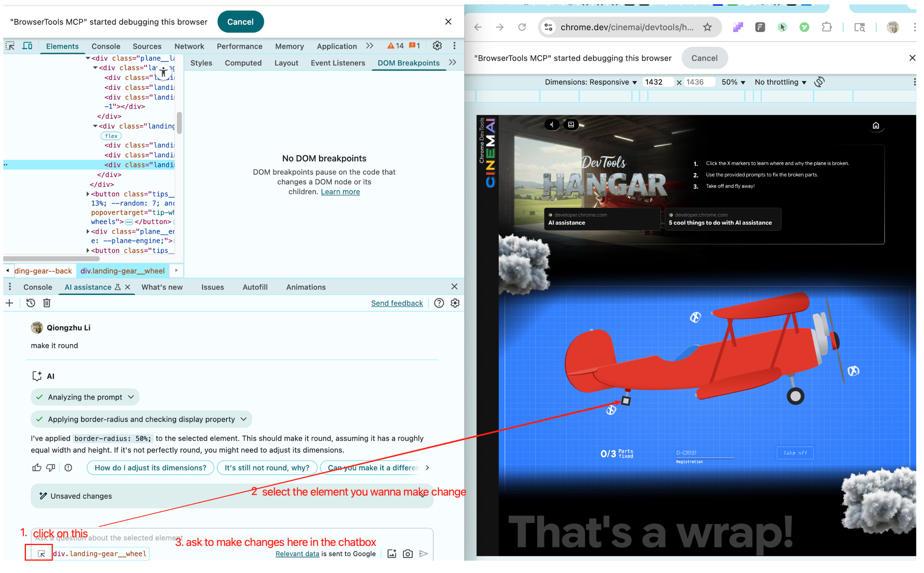The image size is (924, 573).
Task: Delete chat with trash icon
Action: (x=47, y=303)
